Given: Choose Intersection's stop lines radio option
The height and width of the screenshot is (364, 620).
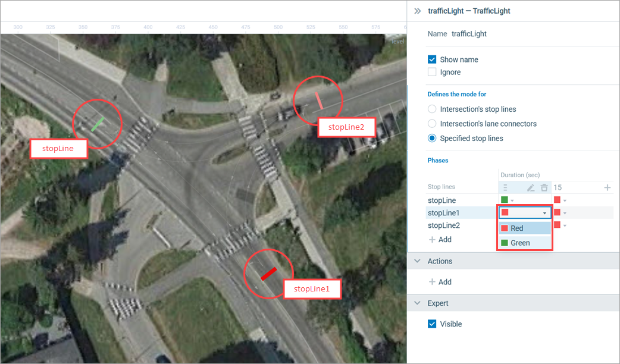Looking at the screenshot, I should [433, 109].
